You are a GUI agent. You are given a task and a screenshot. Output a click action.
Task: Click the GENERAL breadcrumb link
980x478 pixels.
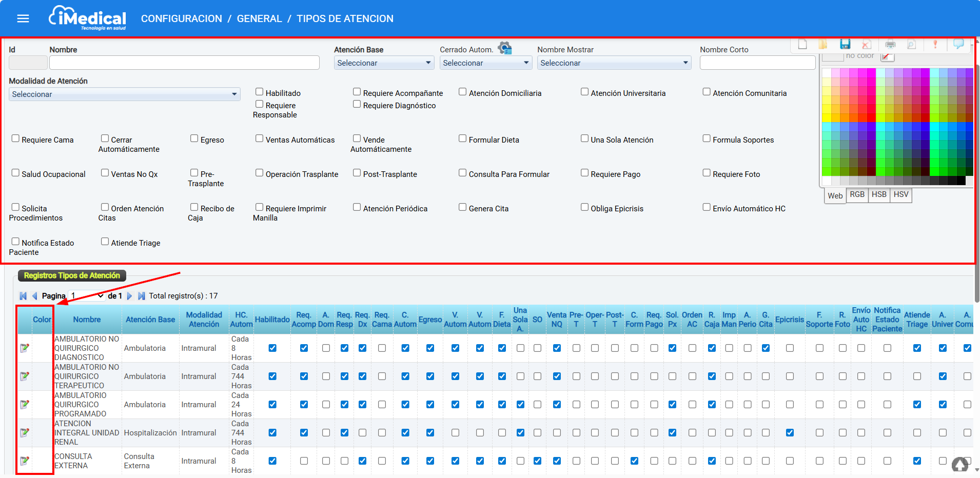(x=259, y=19)
